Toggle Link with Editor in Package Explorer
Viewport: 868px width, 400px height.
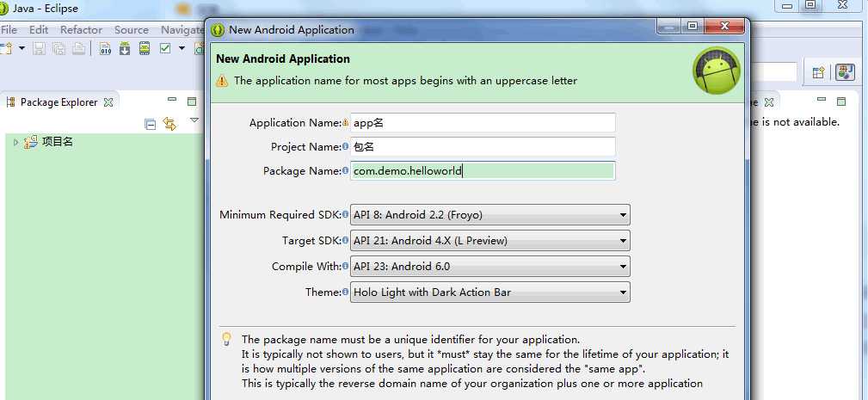(x=170, y=124)
